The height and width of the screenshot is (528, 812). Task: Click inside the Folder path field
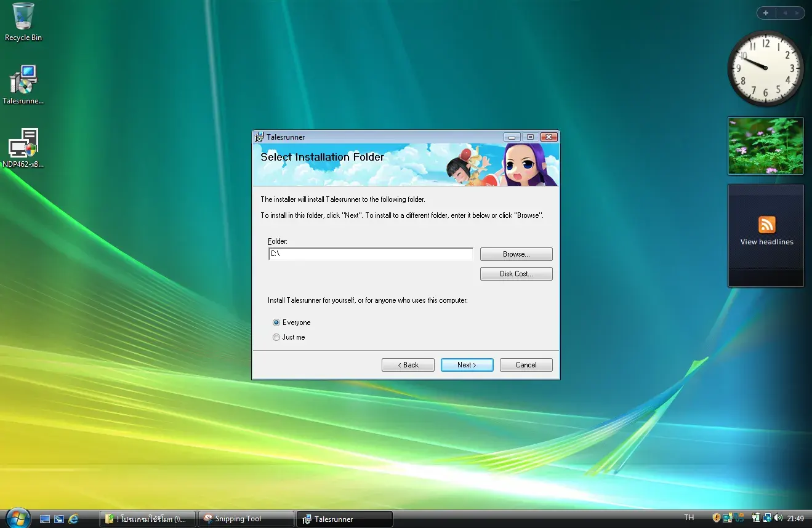pyautogui.click(x=371, y=254)
